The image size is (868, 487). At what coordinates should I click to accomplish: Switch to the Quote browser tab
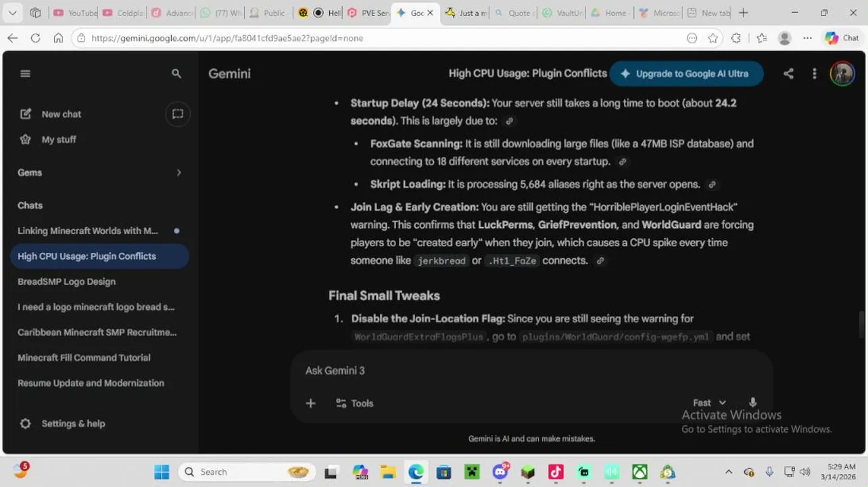click(513, 13)
